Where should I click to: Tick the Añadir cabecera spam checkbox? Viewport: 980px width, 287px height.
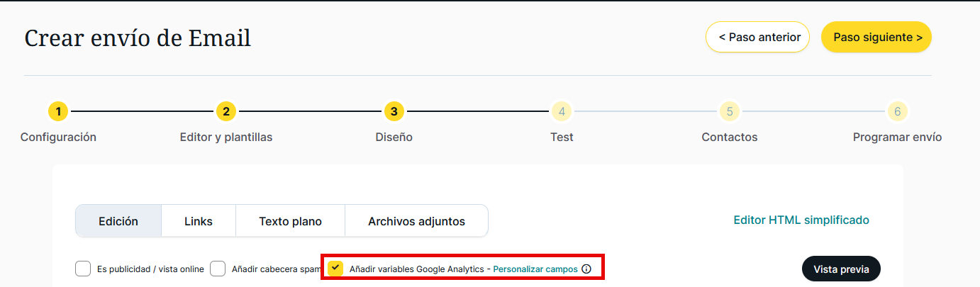[218, 269]
